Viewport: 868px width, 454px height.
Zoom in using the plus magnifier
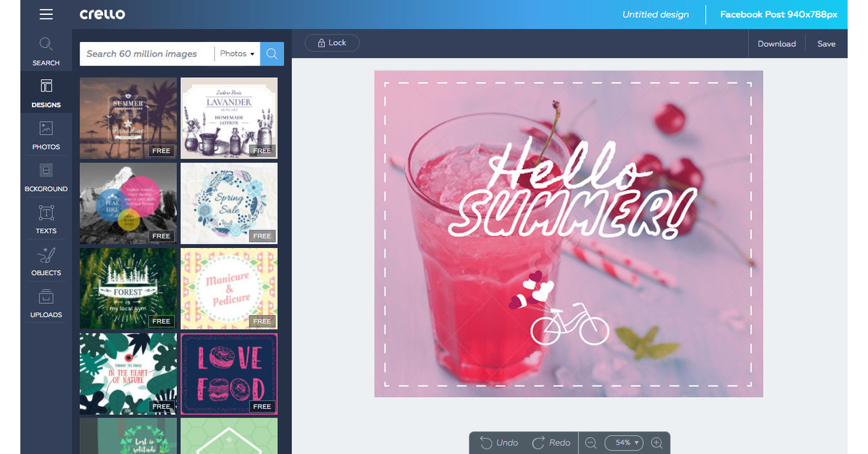click(x=655, y=442)
